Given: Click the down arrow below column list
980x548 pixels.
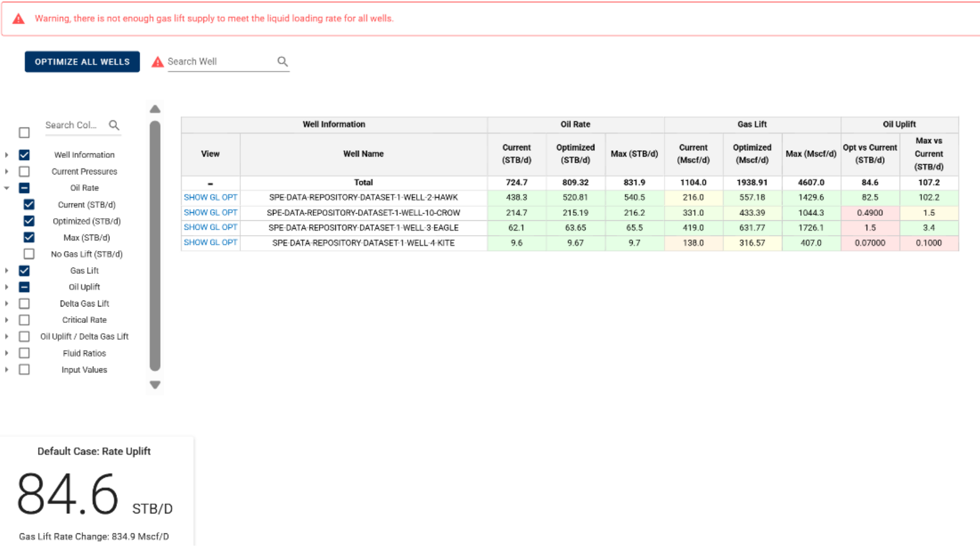Looking at the screenshot, I should point(155,385).
